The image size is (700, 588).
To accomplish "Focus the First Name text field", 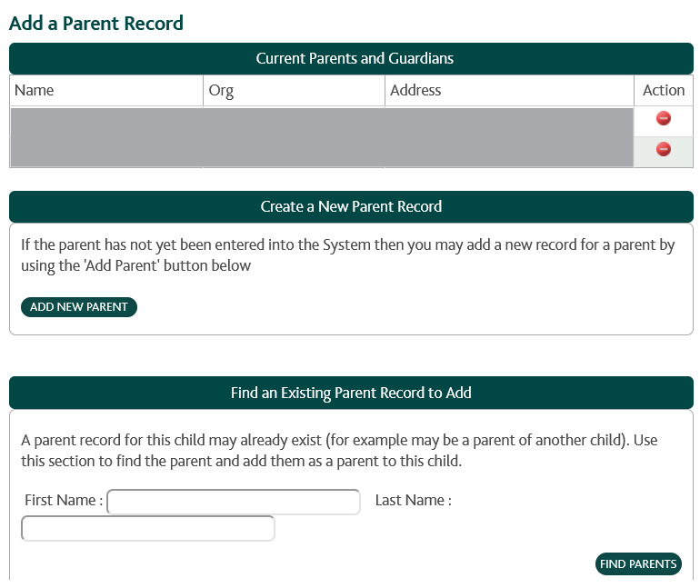I will click(x=234, y=502).
